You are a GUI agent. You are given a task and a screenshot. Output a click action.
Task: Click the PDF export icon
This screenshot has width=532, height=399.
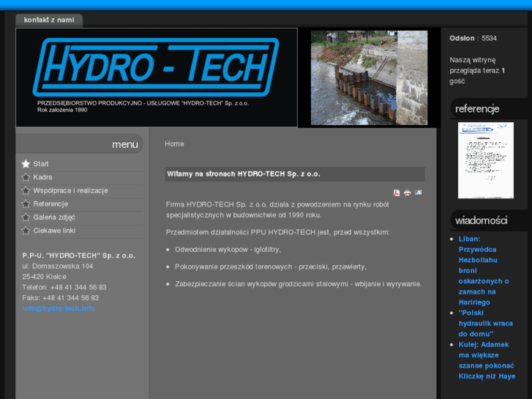click(397, 193)
